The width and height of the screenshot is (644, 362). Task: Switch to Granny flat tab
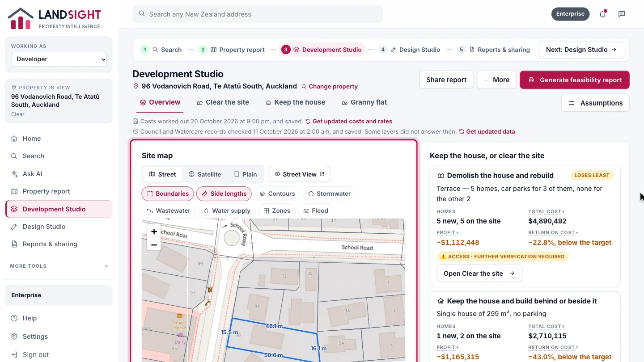tap(364, 102)
